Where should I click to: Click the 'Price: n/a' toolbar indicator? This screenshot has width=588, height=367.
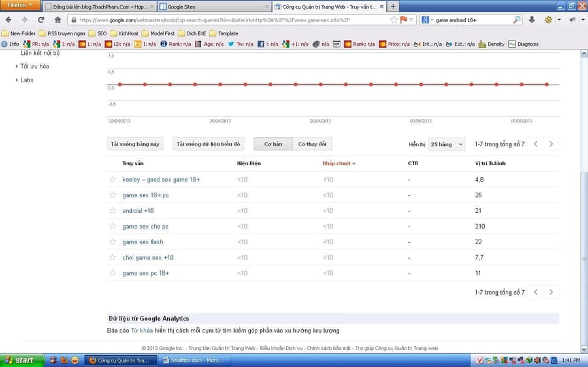pyautogui.click(x=394, y=44)
